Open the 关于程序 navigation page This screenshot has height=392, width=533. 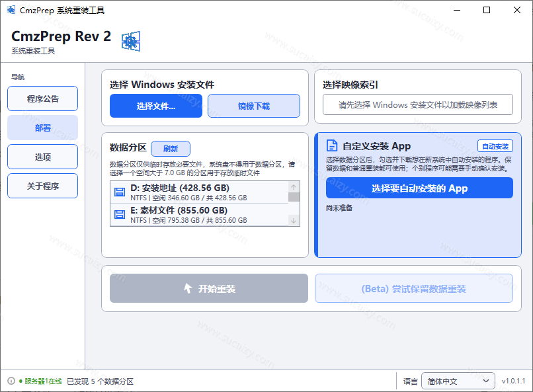(42, 186)
